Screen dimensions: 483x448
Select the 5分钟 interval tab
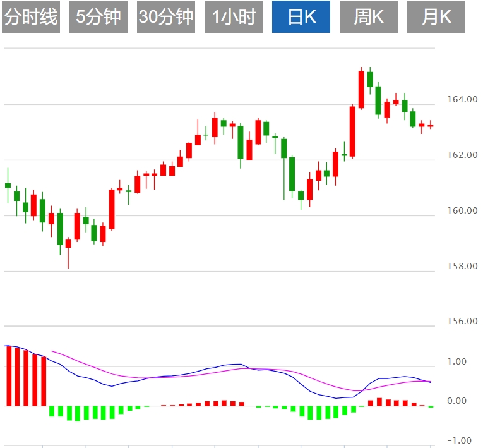click(x=98, y=16)
